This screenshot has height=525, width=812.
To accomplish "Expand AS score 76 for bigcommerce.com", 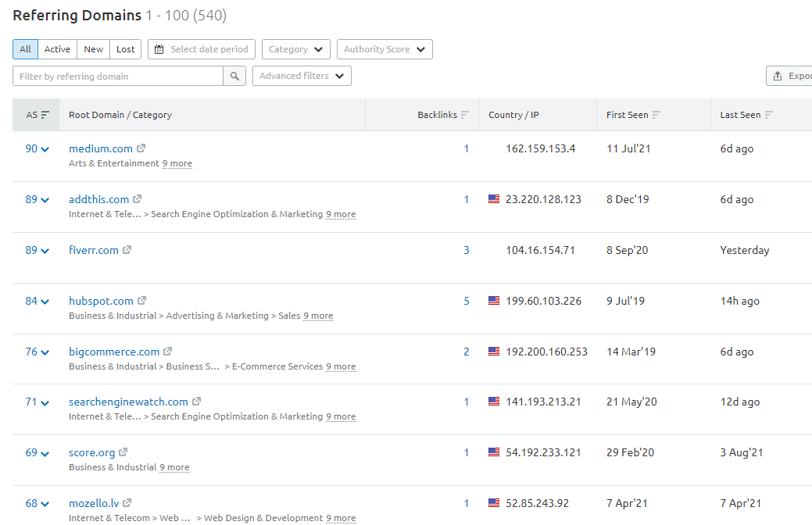I will click(38, 352).
